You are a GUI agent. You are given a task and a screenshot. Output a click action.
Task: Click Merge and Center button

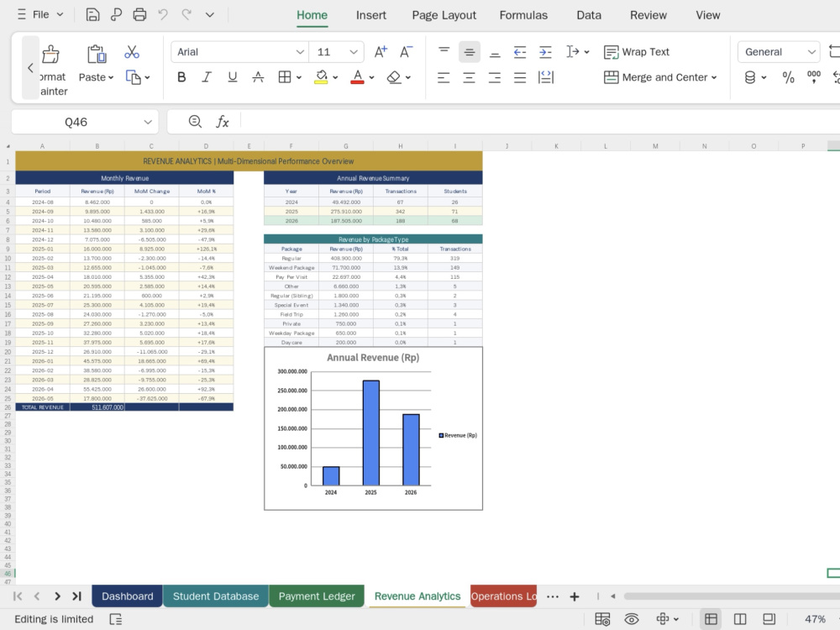click(660, 77)
